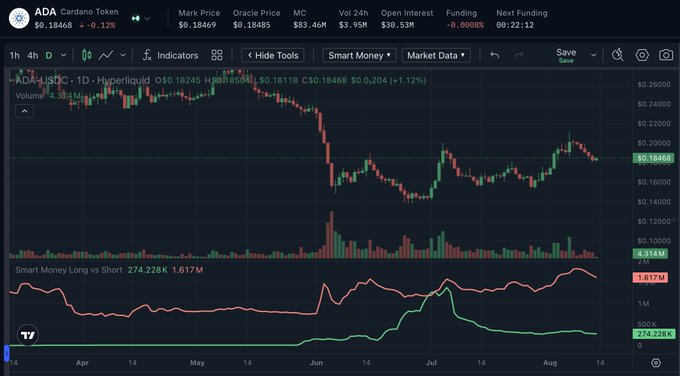Undo the last chart action
The image size is (680, 376).
pos(495,56)
